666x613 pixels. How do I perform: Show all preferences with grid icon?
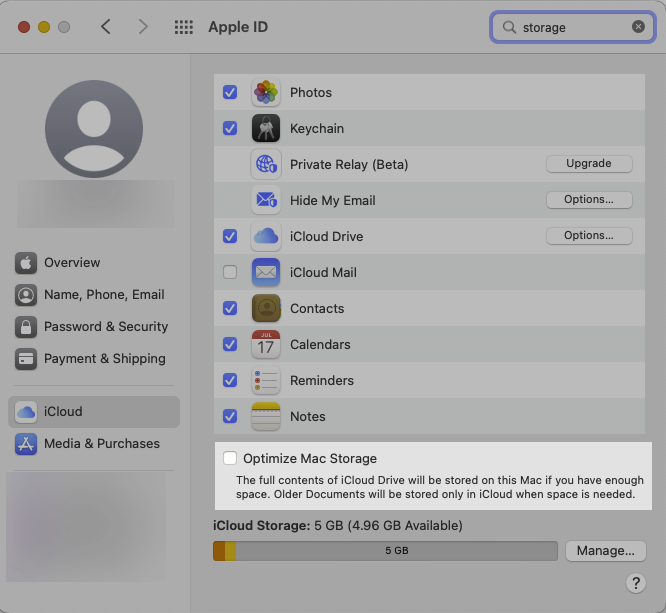(x=184, y=27)
